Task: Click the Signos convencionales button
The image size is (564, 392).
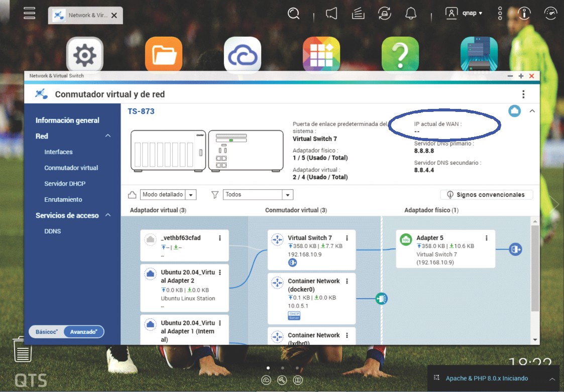Action: [486, 195]
